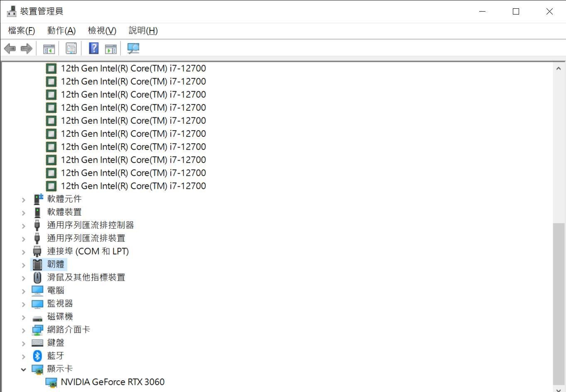Select the 網路介面卡 label
This screenshot has height=392, width=566.
tap(69, 330)
